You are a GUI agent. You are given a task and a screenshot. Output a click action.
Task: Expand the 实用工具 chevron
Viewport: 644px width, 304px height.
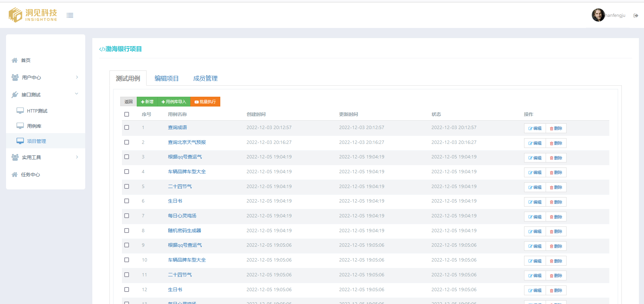coord(77,157)
